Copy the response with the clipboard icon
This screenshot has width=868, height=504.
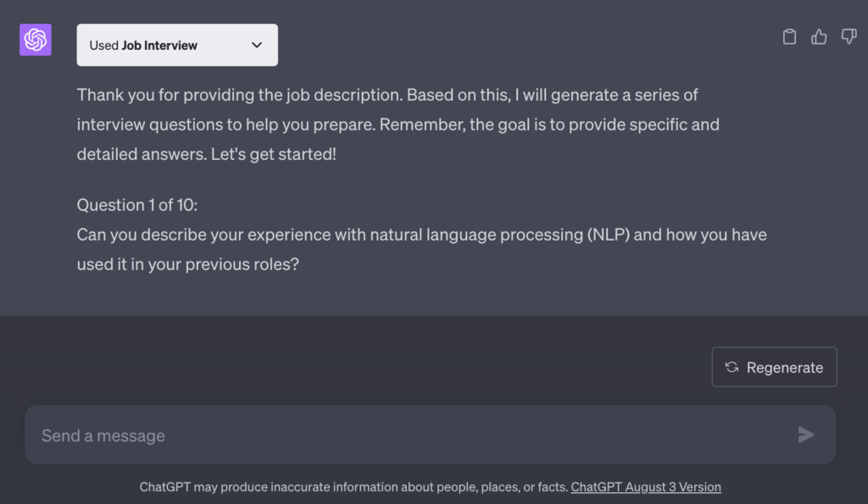[x=789, y=37]
